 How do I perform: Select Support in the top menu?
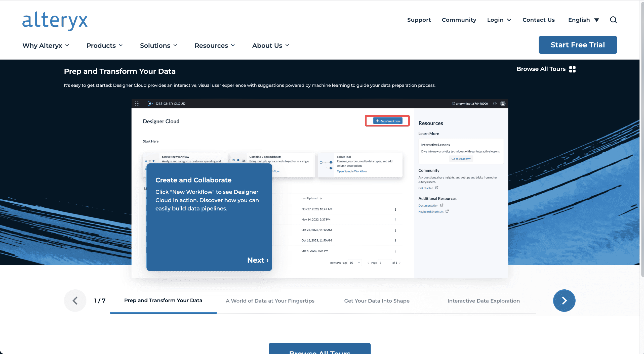click(419, 20)
